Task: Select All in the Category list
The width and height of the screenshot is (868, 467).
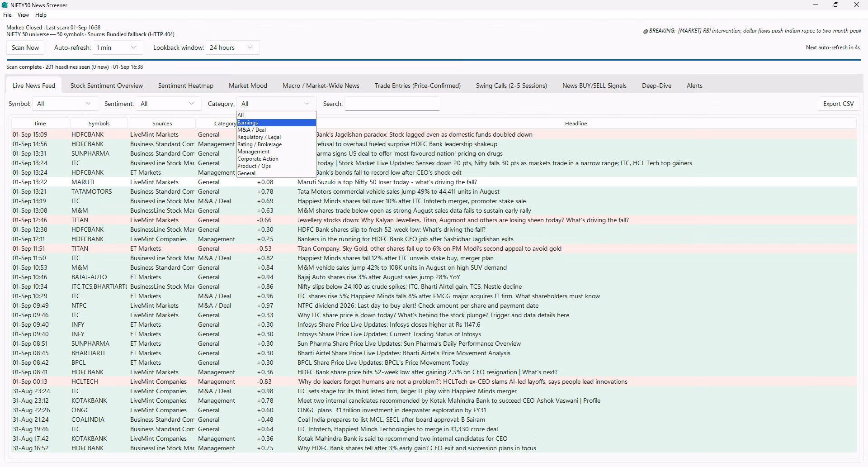Action: [x=276, y=115]
